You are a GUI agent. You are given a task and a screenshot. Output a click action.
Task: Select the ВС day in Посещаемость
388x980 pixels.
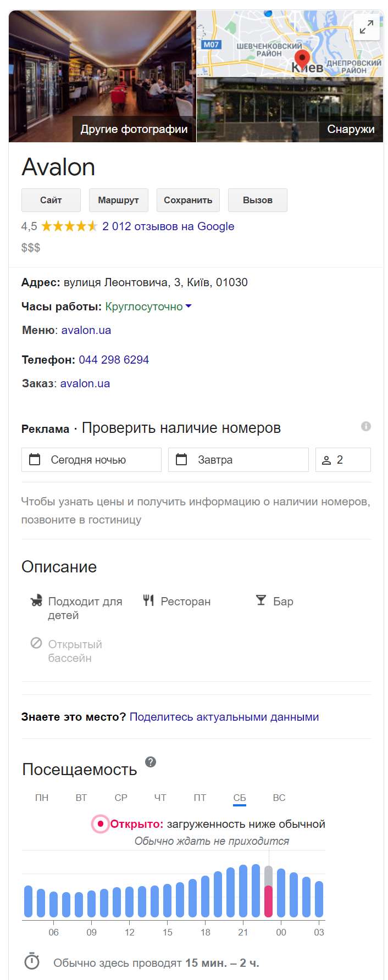point(280,797)
